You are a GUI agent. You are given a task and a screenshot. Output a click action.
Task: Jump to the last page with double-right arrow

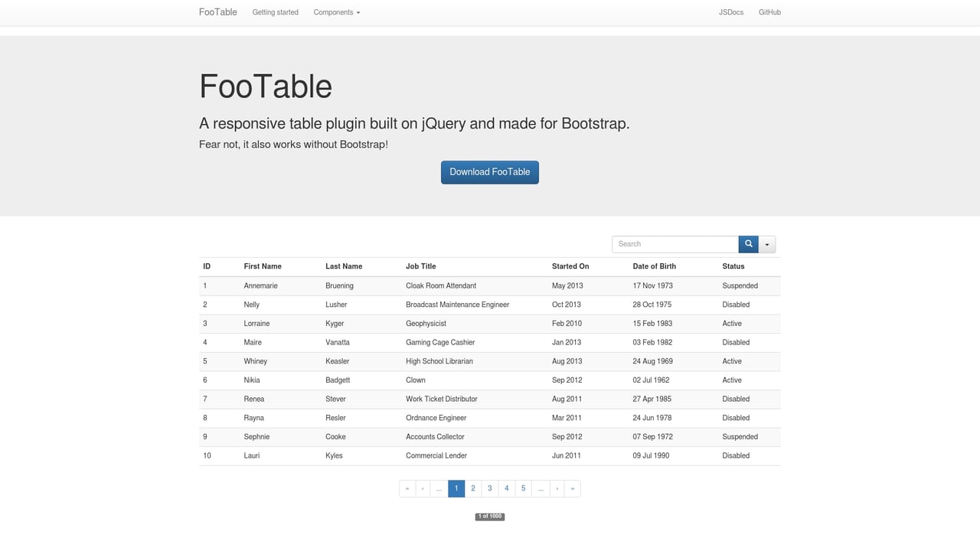click(572, 488)
